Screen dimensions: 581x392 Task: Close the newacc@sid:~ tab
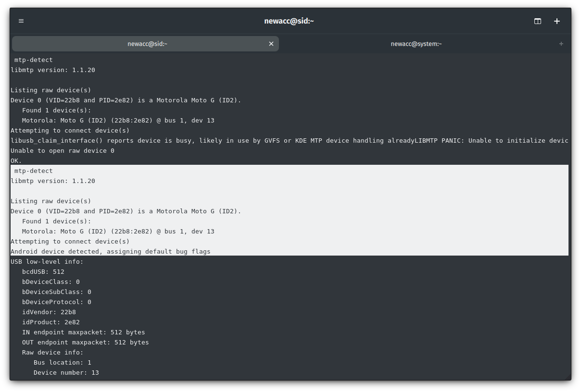click(x=271, y=43)
